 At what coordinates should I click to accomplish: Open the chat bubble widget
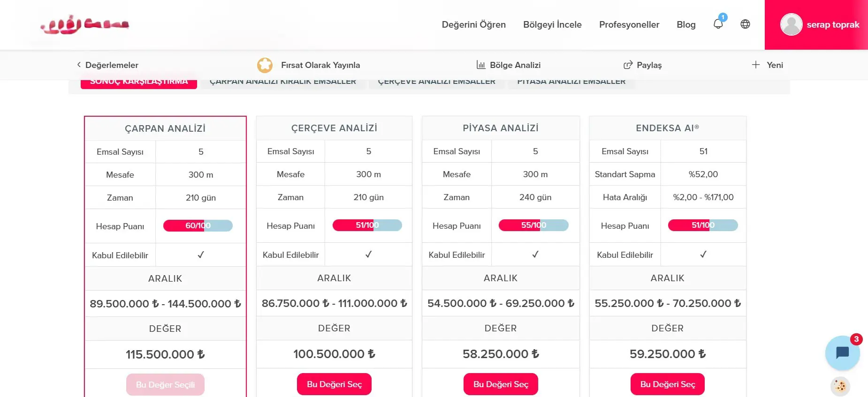tap(842, 353)
